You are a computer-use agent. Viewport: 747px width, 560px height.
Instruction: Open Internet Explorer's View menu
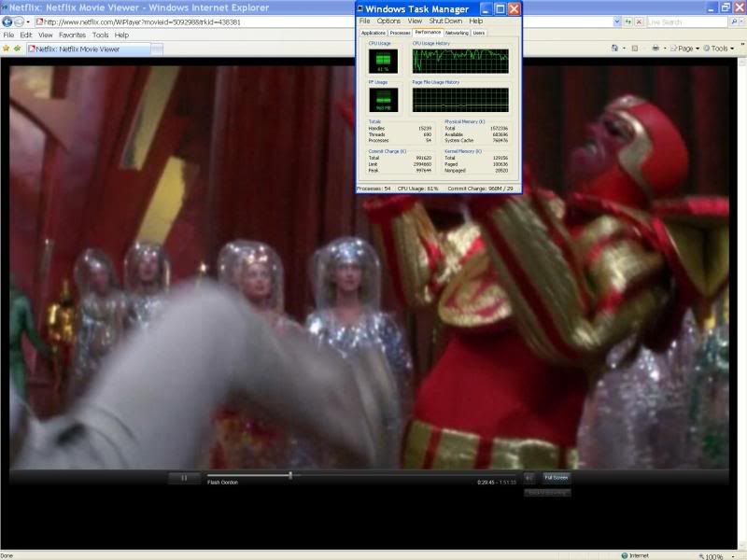(45, 35)
